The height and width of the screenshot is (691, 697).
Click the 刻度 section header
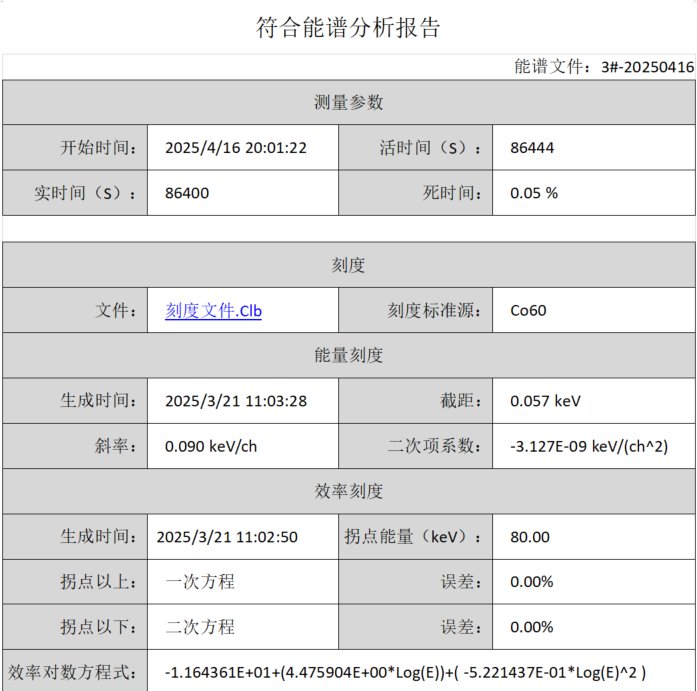point(348,265)
